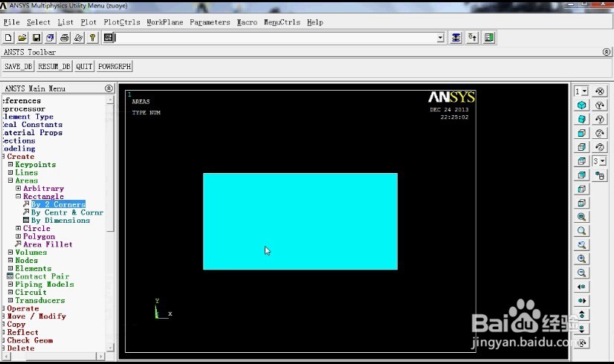Pan the model up arrow icon
The width and height of the screenshot is (614, 364).
coord(581,315)
